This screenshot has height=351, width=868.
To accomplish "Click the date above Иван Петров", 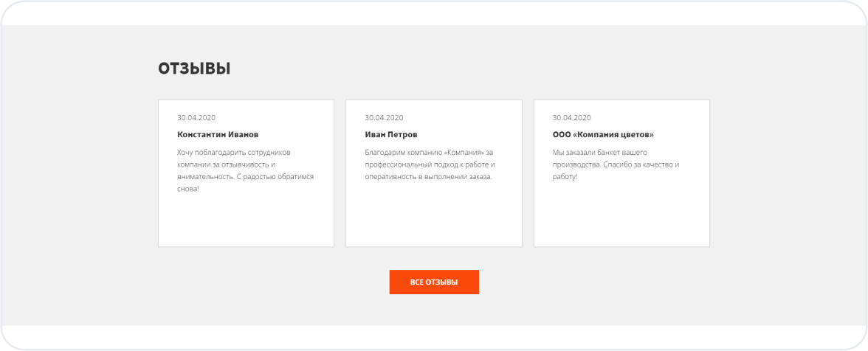I will click(384, 117).
